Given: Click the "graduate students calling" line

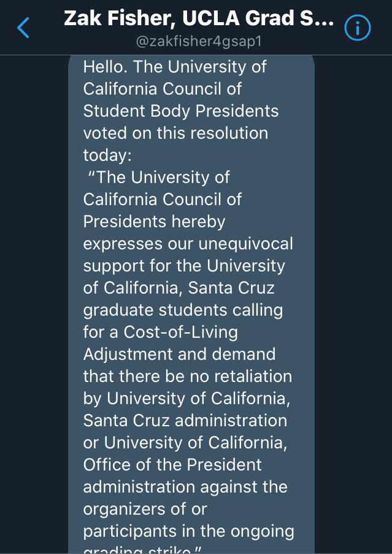Looking at the screenshot, I should (x=183, y=310).
